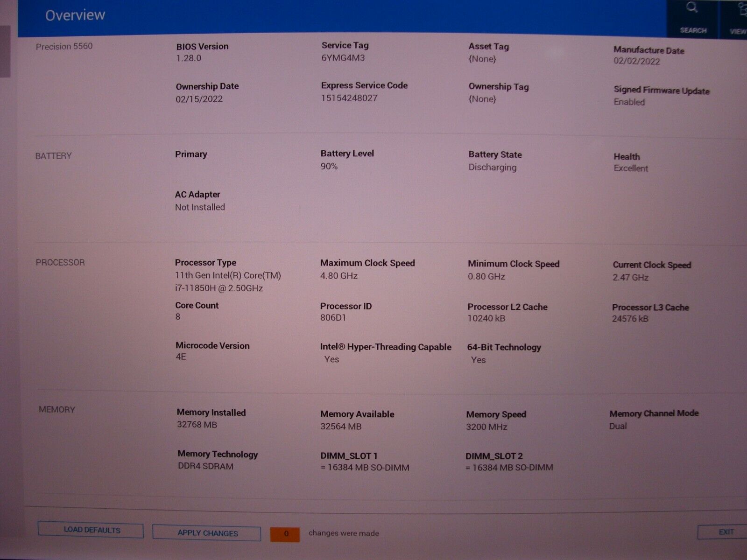Select the PROCESSOR section label
This screenshot has width=747, height=560.
pyautogui.click(x=60, y=262)
